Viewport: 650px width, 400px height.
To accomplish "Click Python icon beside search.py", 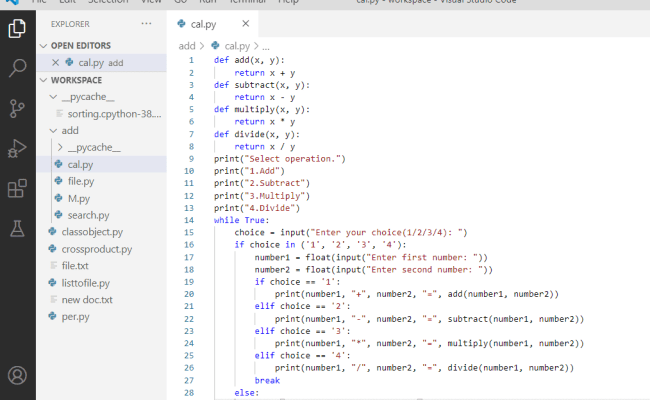I will [58, 215].
